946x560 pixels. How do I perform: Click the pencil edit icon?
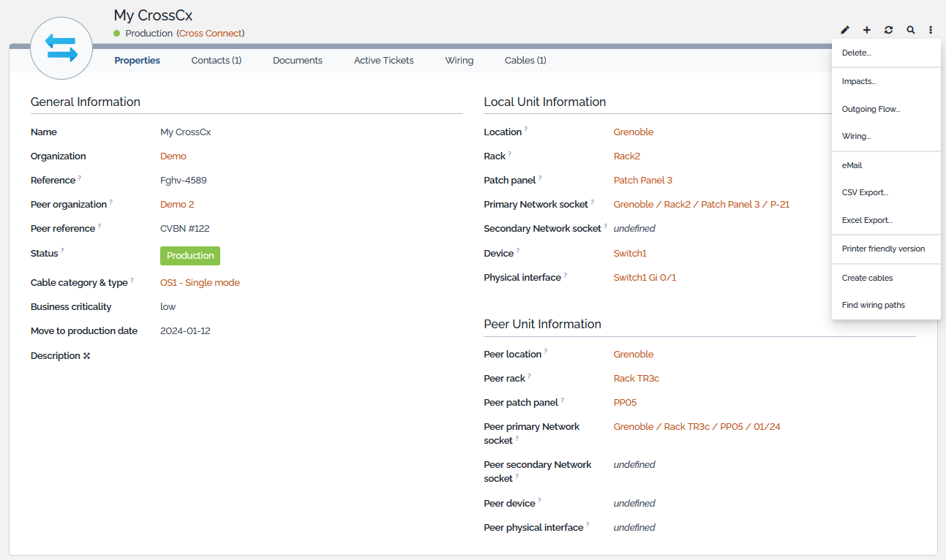845,30
